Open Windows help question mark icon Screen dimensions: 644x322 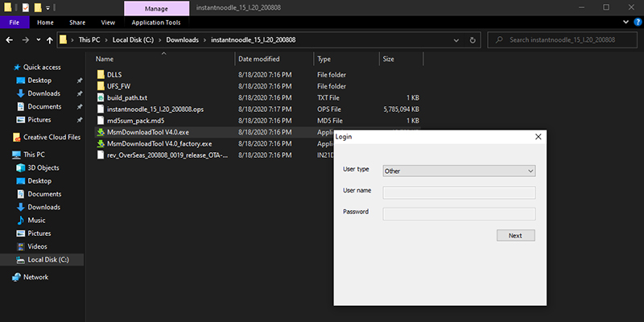pos(638,23)
